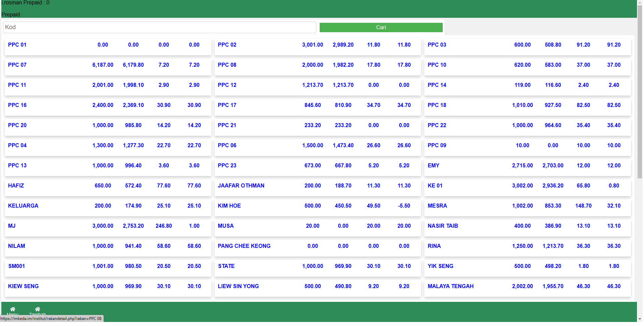Open the MESRA account link
Viewport: 644px width, 326px height.
[437, 206]
